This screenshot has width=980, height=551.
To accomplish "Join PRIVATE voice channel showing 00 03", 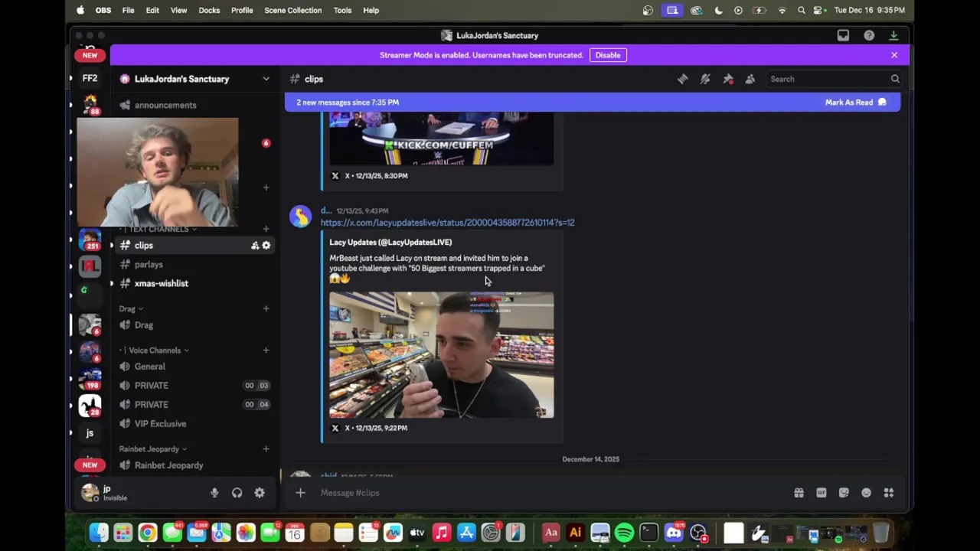I will pos(194,386).
